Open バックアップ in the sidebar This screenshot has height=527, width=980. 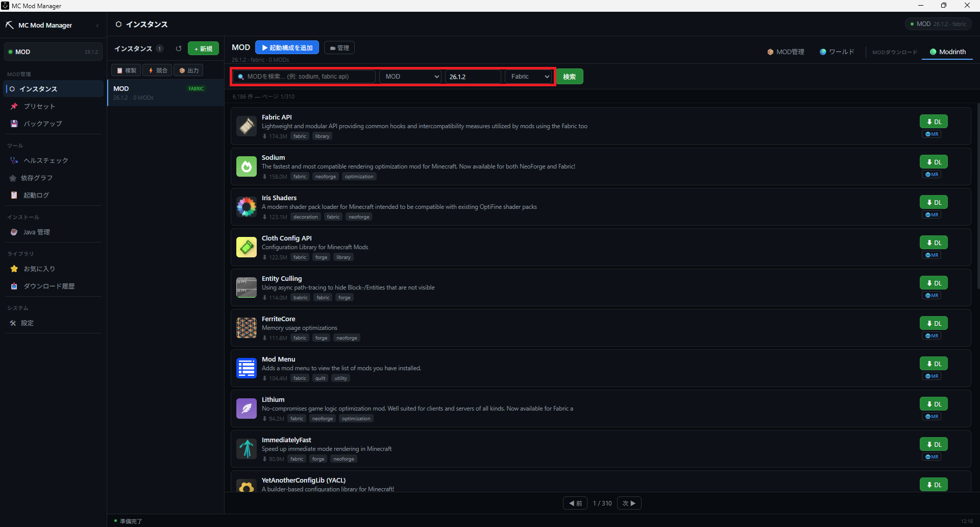click(x=54, y=124)
